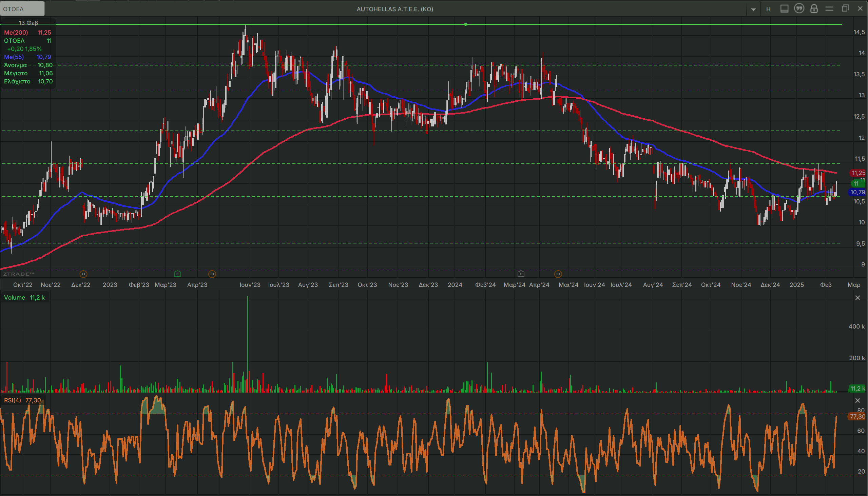
Task: Click the Volume indicator label
Action: coord(15,298)
